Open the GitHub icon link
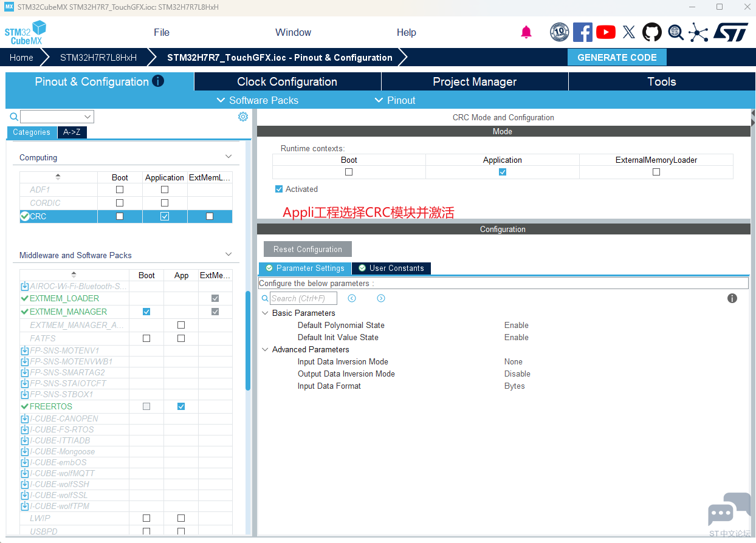This screenshot has height=543, width=756. 652,32
